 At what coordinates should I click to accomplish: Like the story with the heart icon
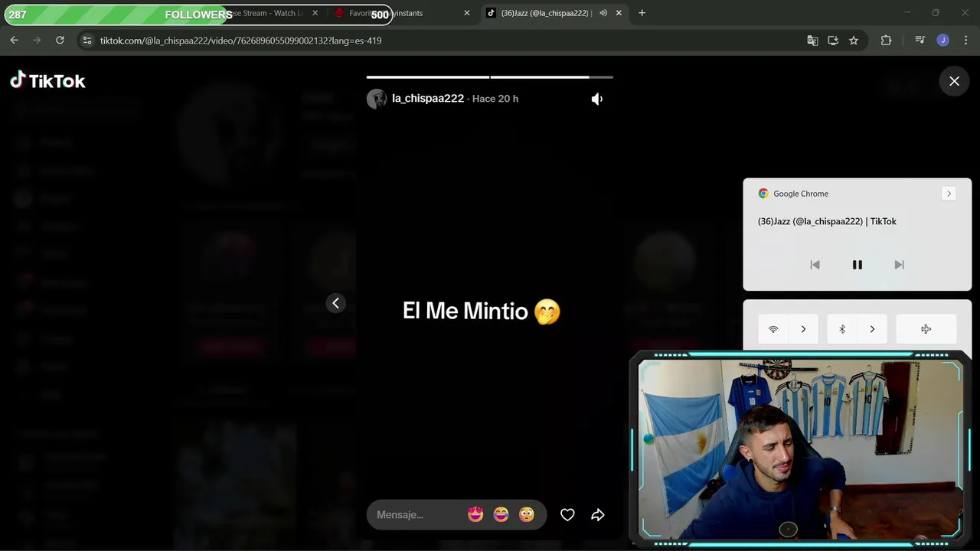click(x=567, y=515)
